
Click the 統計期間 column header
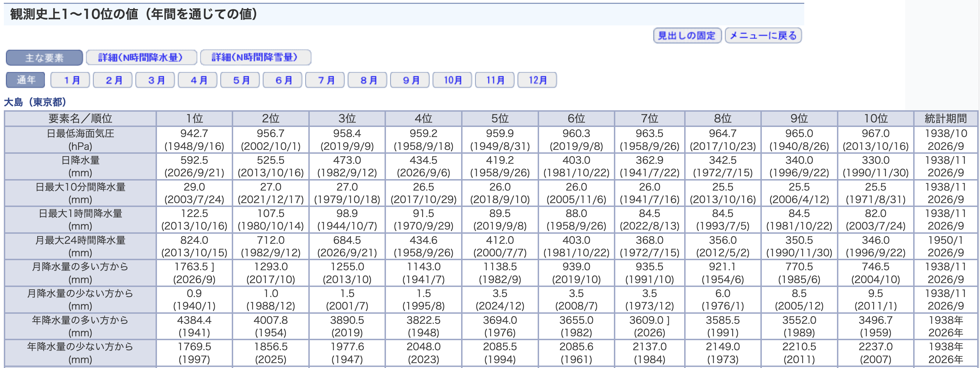(x=946, y=119)
